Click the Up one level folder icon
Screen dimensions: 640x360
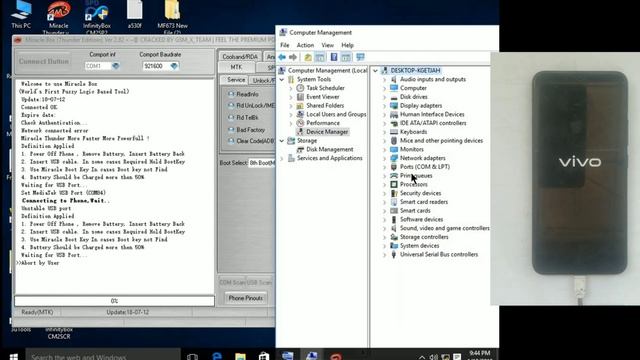(308, 57)
